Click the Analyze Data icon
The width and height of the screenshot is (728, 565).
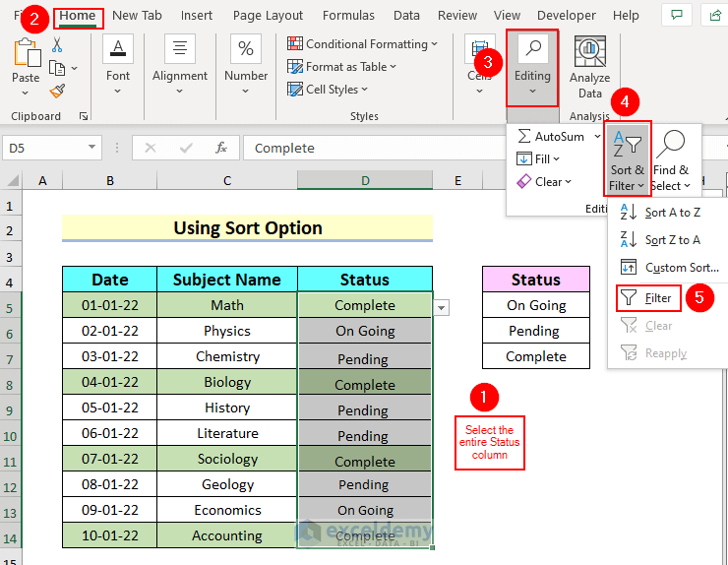(589, 52)
